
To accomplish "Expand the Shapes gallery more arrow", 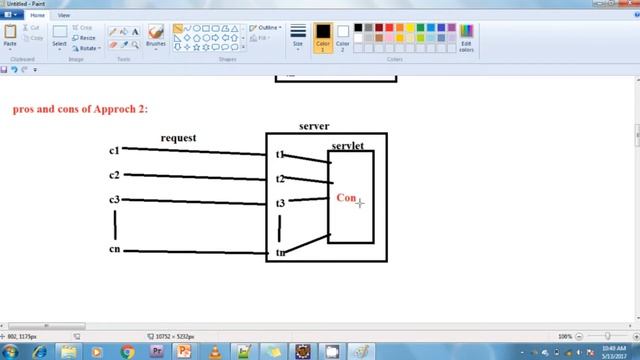I will pos(244,47).
